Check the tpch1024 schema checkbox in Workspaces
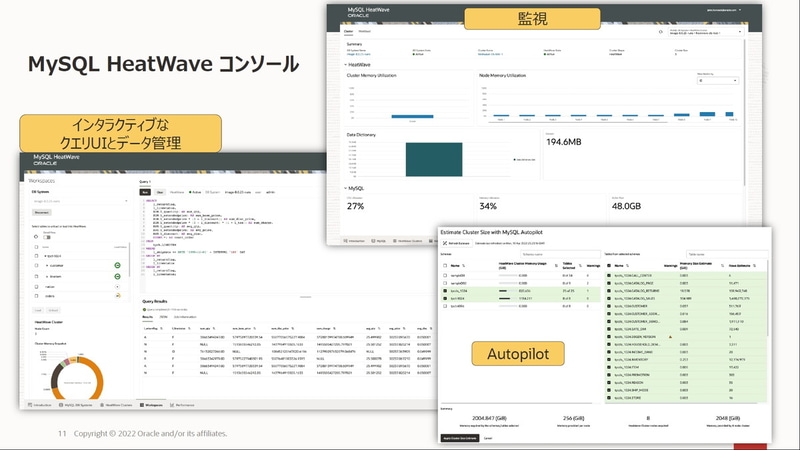This screenshot has height=450, width=800. click(x=36, y=256)
